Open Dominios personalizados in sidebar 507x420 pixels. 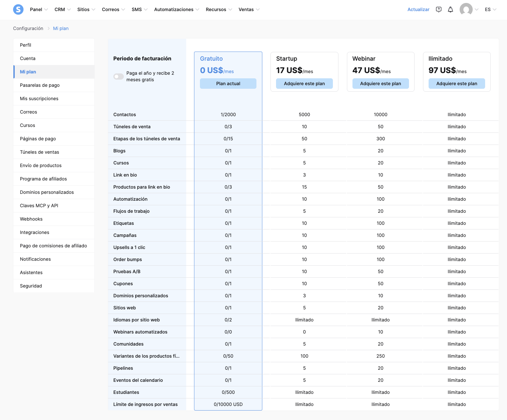54,192
